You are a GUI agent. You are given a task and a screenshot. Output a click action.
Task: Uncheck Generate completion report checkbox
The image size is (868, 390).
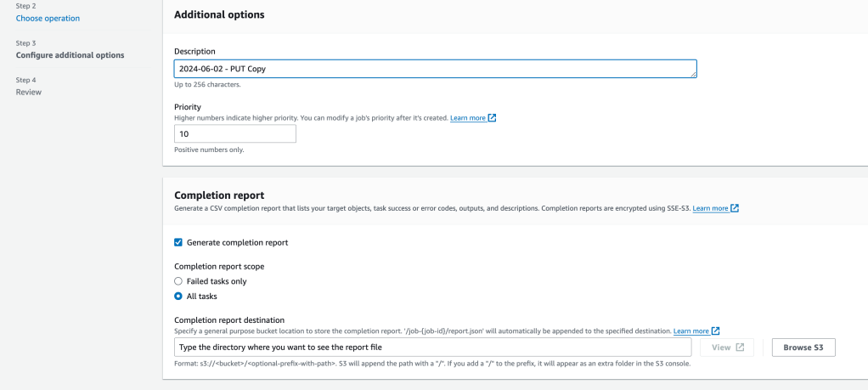178,242
